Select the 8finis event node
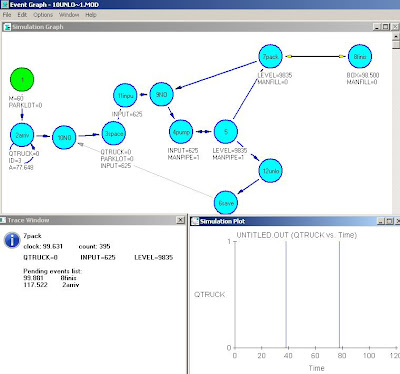The height and width of the screenshot is (374, 400). 360,57
